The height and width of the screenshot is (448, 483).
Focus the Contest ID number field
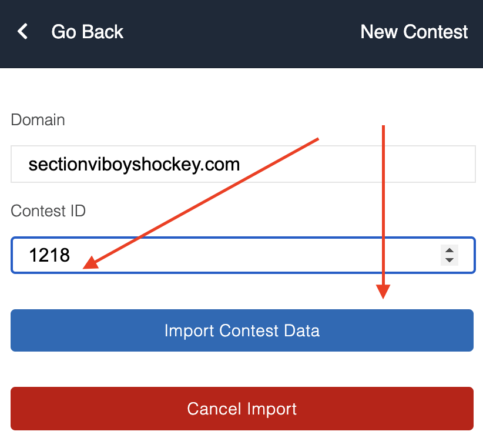coord(235,255)
